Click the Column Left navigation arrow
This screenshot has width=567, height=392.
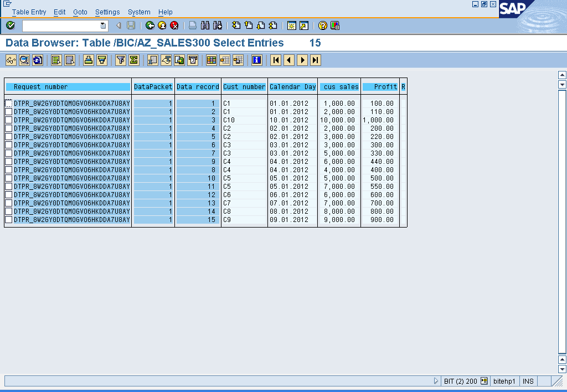click(x=289, y=60)
